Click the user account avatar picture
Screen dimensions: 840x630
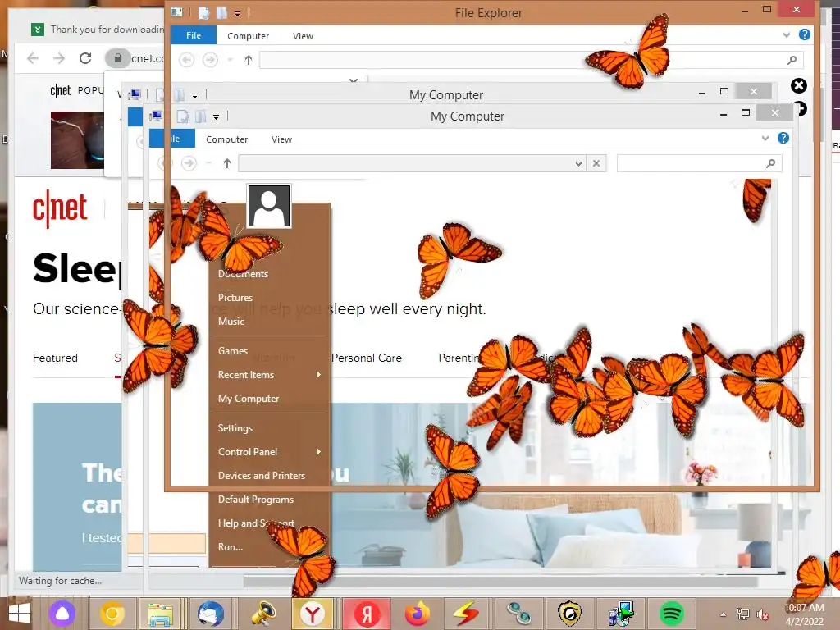(x=269, y=206)
